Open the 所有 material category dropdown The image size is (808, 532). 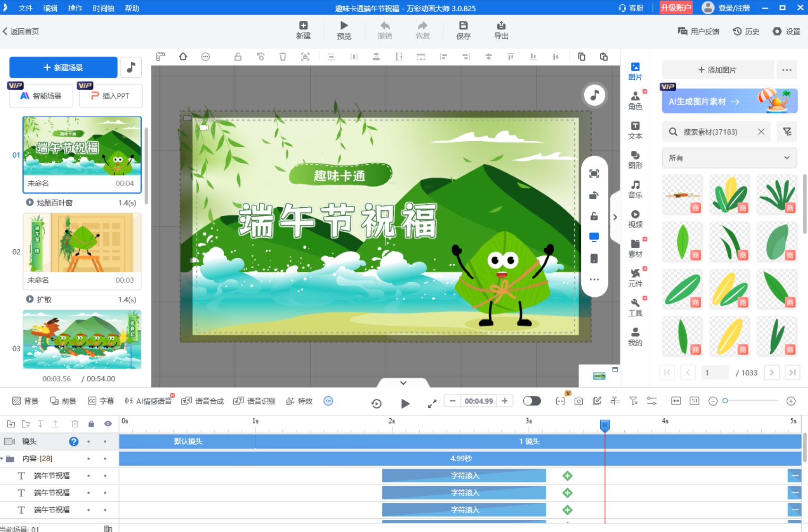point(728,158)
